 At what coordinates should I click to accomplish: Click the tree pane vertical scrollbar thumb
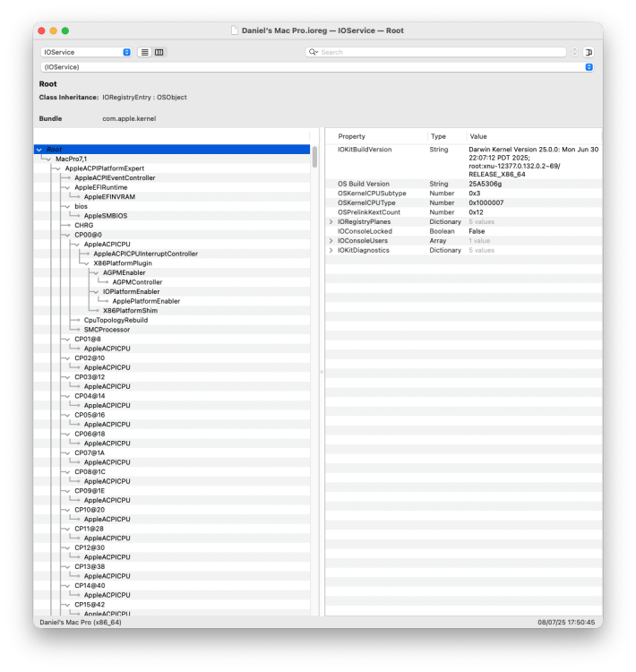pyautogui.click(x=314, y=157)
